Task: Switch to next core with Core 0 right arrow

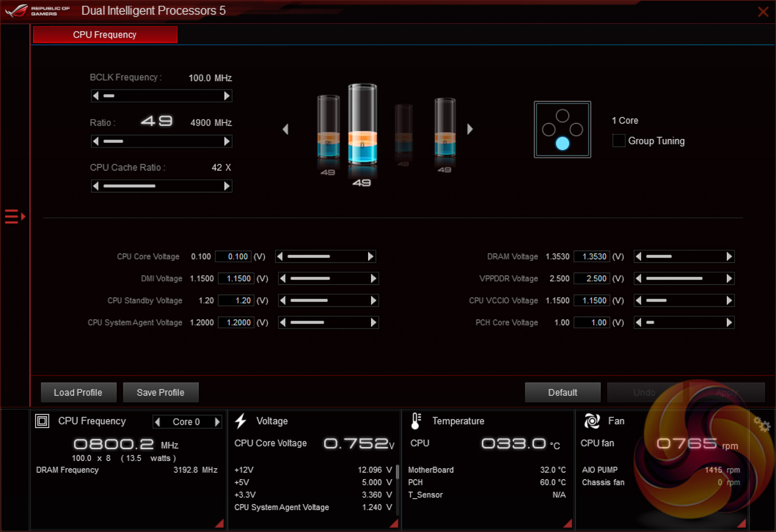Action: (x=217, y=422)
